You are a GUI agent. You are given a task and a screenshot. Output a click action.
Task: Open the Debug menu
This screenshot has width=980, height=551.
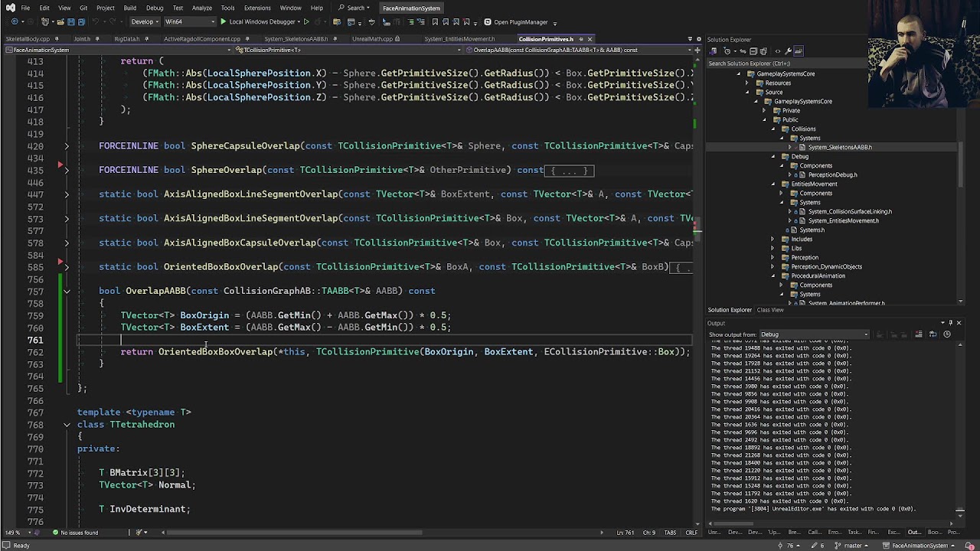coord(155,8)
